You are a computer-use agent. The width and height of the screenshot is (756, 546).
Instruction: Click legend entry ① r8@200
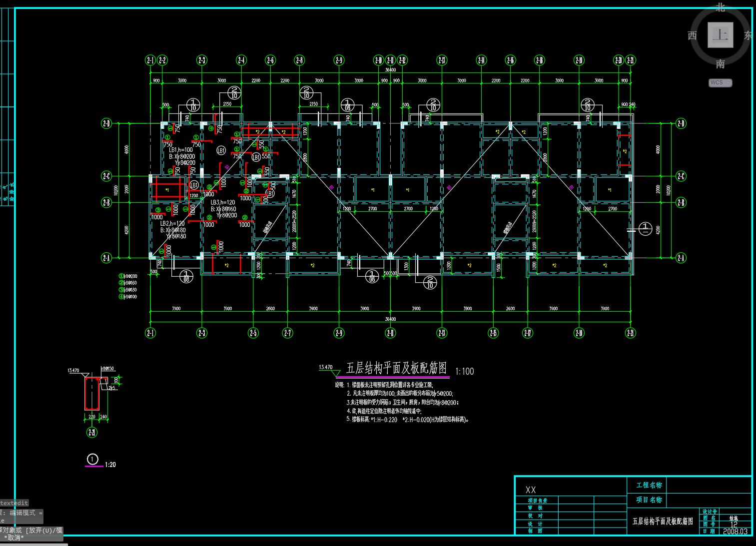[128, 276]
